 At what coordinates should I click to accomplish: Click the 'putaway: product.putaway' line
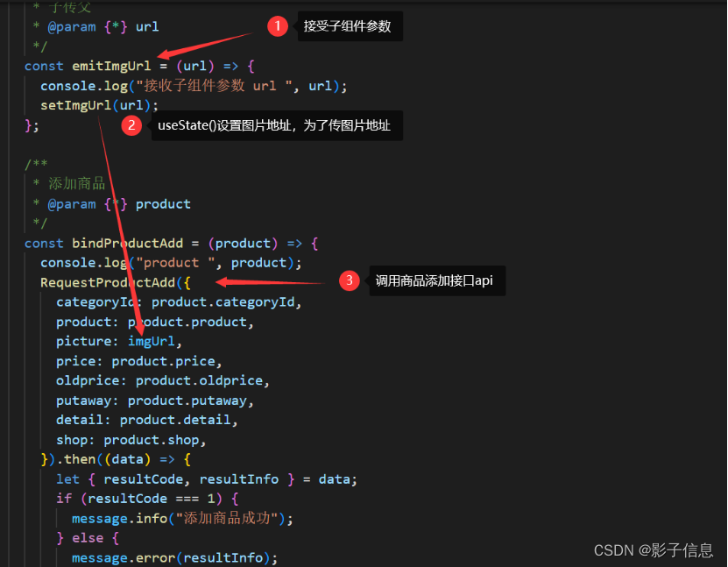(x=155, y=400)
